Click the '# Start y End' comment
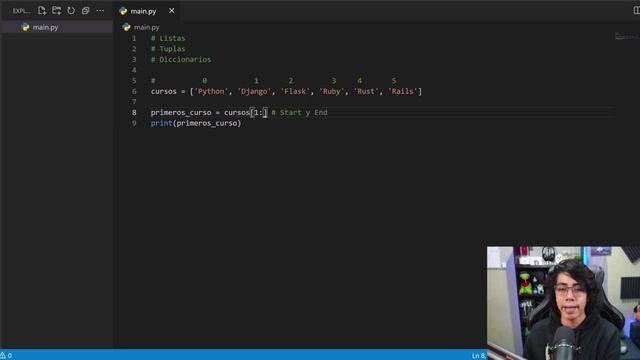This screenshot has width=640, height=360. coord(299,112)
